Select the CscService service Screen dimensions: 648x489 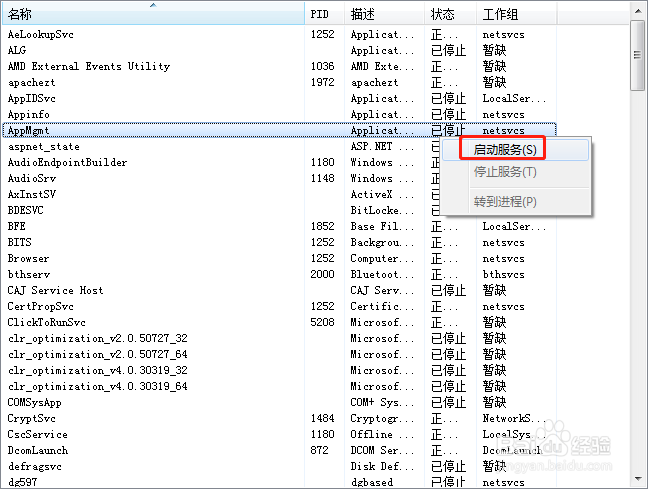coord(38,434)
